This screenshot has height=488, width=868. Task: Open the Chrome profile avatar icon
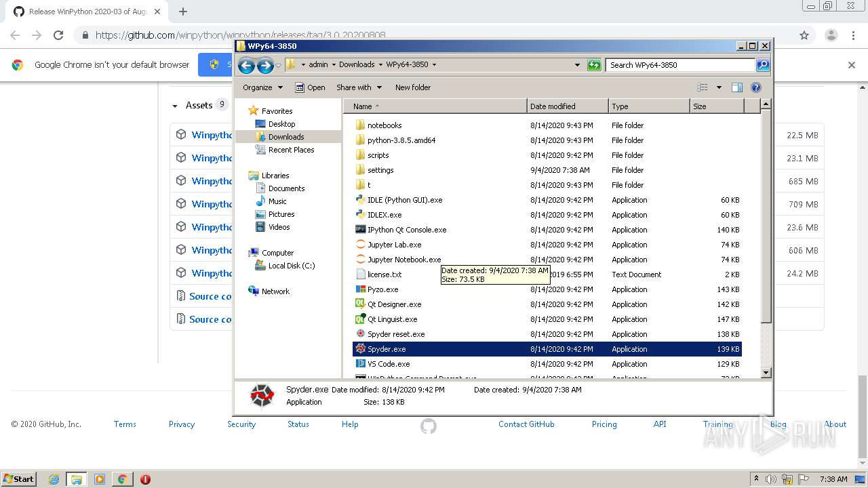click(x=831, y=35)
